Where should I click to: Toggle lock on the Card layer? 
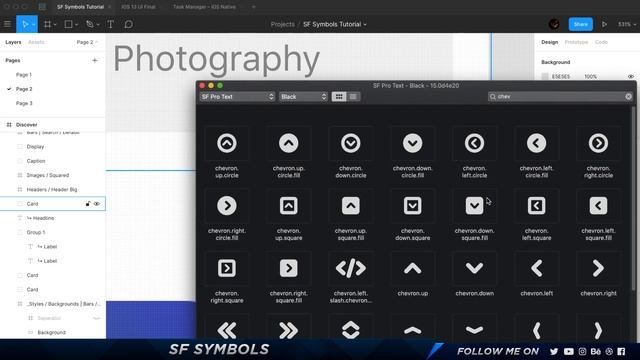87,204
